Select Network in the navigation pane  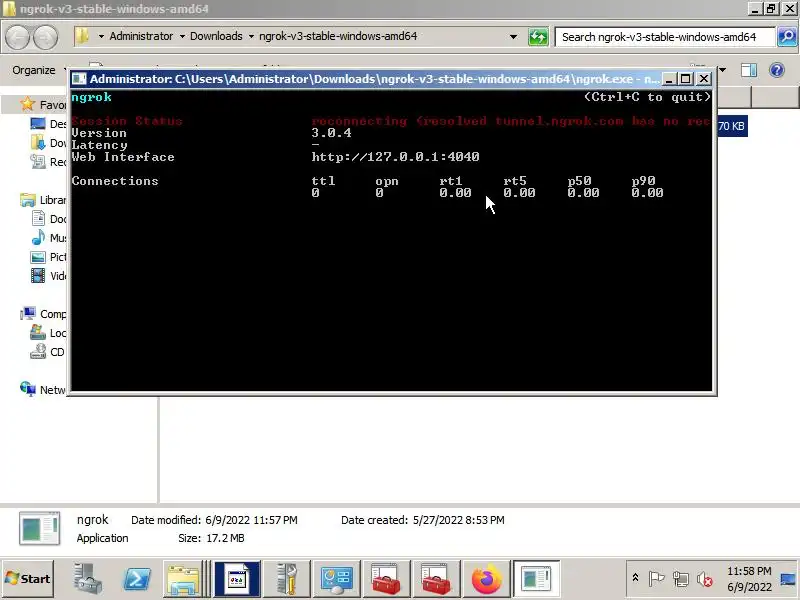point(43,390)
